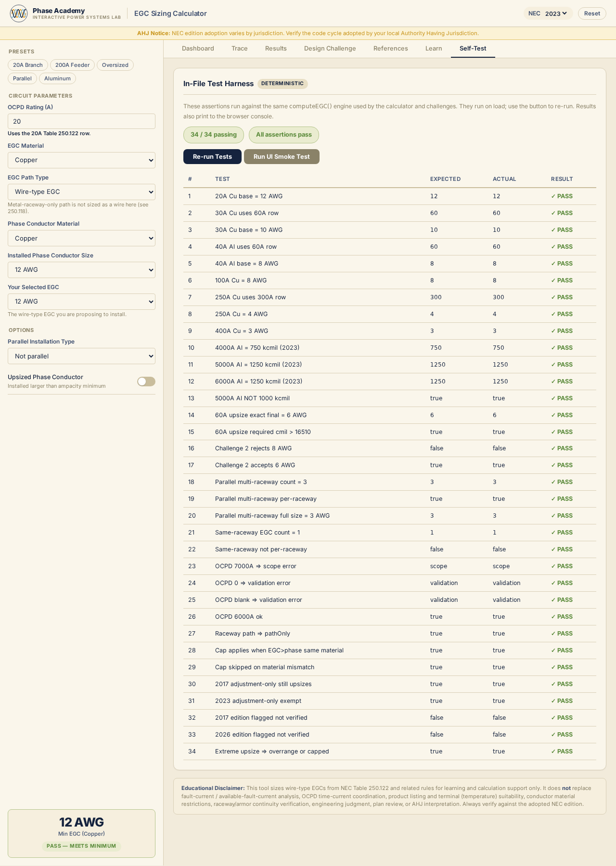The height and width of the screenshot is (866, 616).
Task: Click test row "Same-raceway EGC count = 1"
Action: [390, 533]
